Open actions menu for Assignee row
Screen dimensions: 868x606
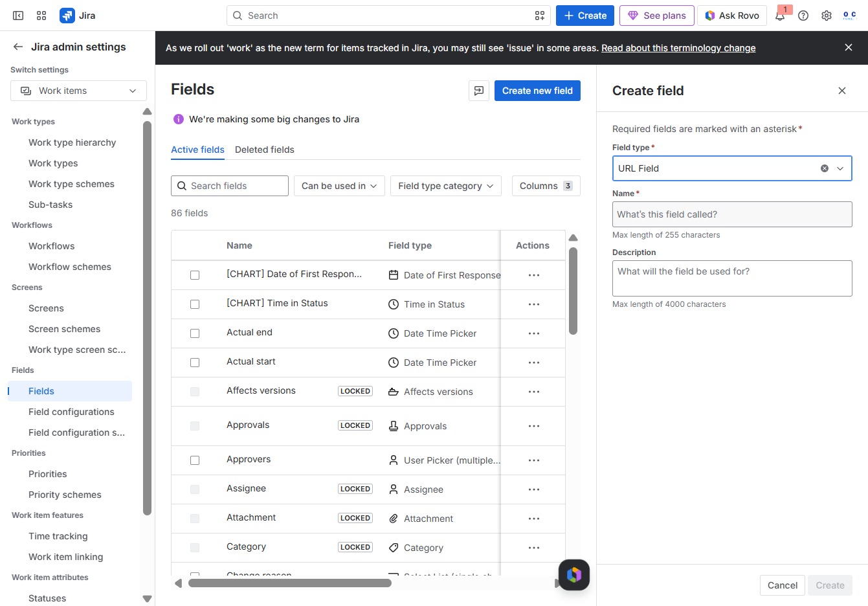click(534, 489)
